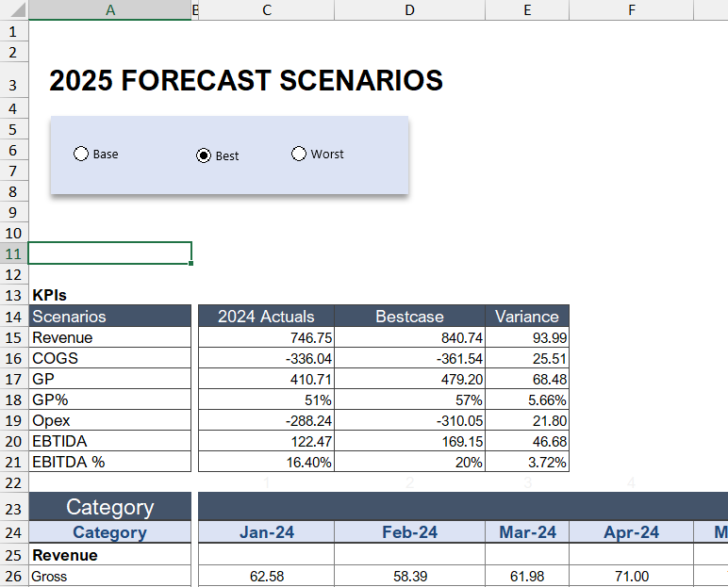Select the Base scenario radio button
728x587 pixels.
coord(81,154)
